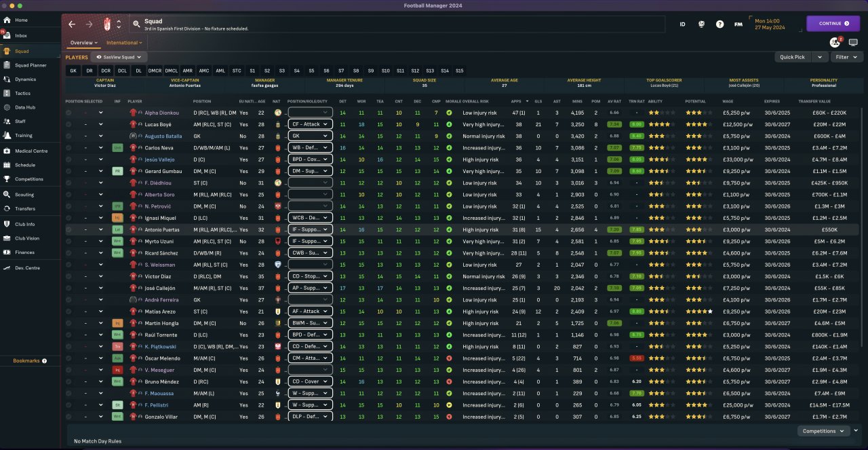Click the ID icon in top bar
868x450 pixels.
tap(683, 24)
